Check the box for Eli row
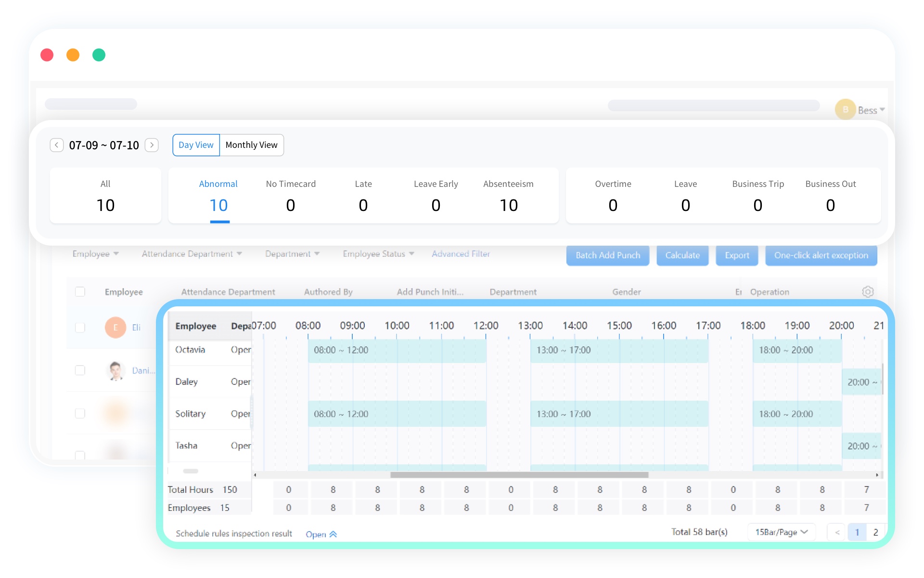 pyautogui.click(x=80, y=328)
